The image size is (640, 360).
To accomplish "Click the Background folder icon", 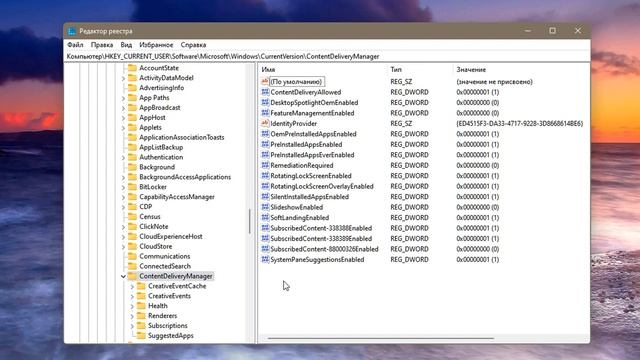I will pos(132,167).
